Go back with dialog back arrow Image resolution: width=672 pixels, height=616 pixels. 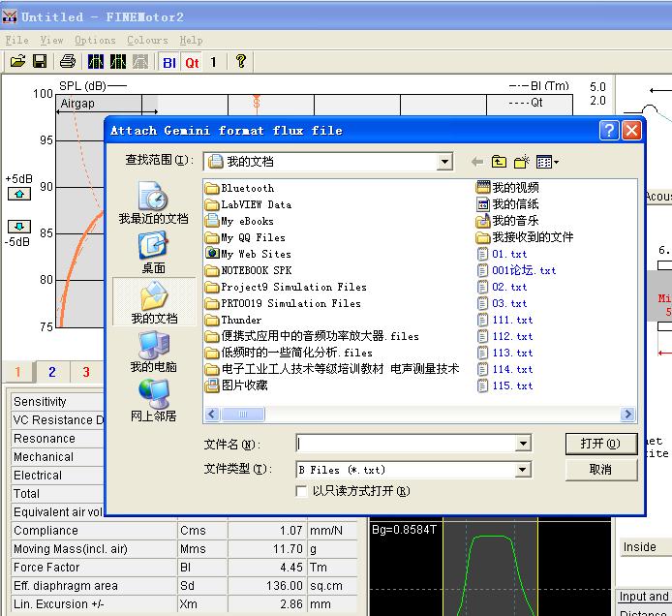[477, 162]
